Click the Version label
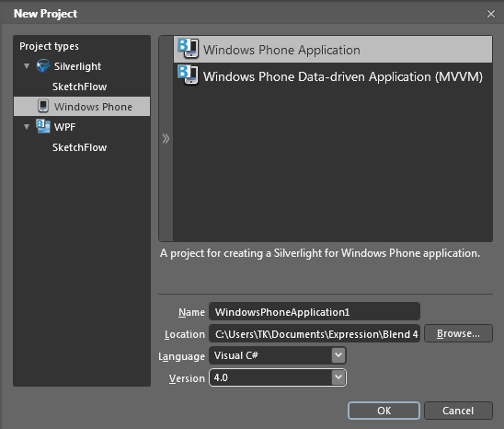The height and width of the screenshot is (429, 504). [187, 378]
